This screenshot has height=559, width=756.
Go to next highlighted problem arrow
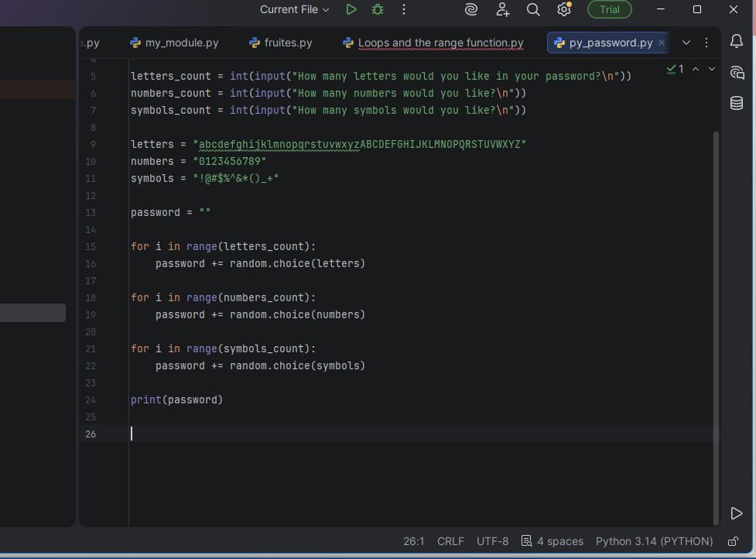coord(712,70)
